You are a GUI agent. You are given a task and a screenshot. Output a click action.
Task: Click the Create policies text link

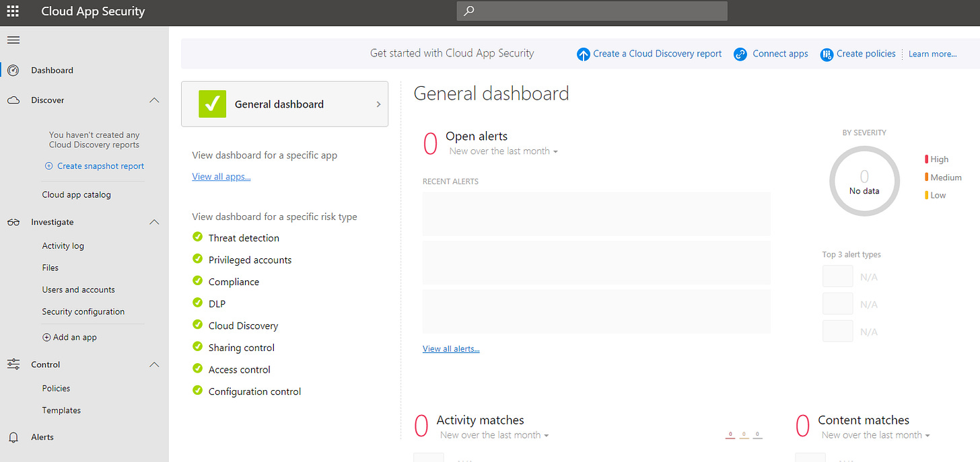(866, 54)
